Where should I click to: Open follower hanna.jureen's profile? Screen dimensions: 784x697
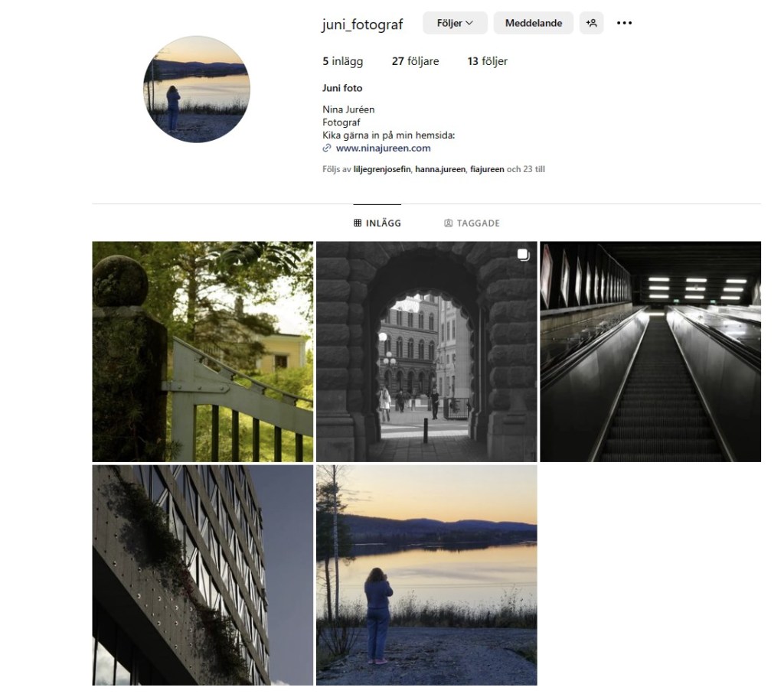tap(440, 169)
